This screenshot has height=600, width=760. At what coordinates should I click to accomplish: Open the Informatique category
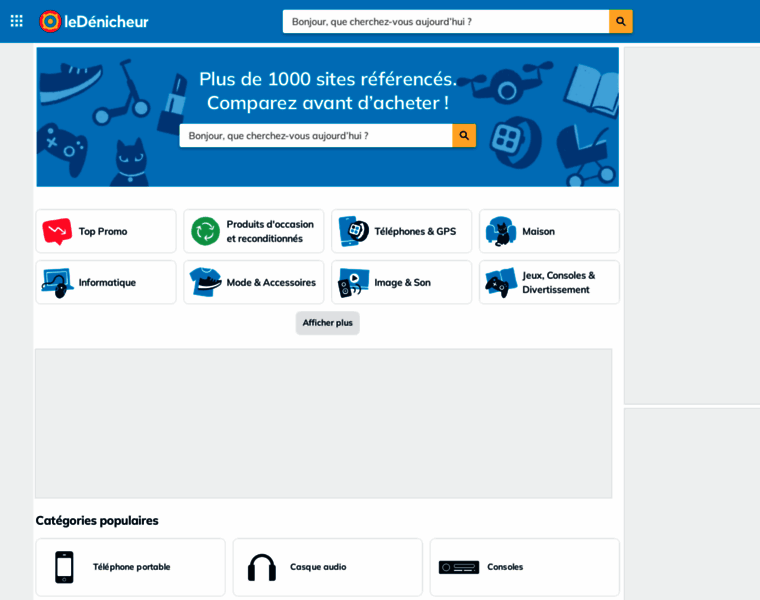click(106, 282)
